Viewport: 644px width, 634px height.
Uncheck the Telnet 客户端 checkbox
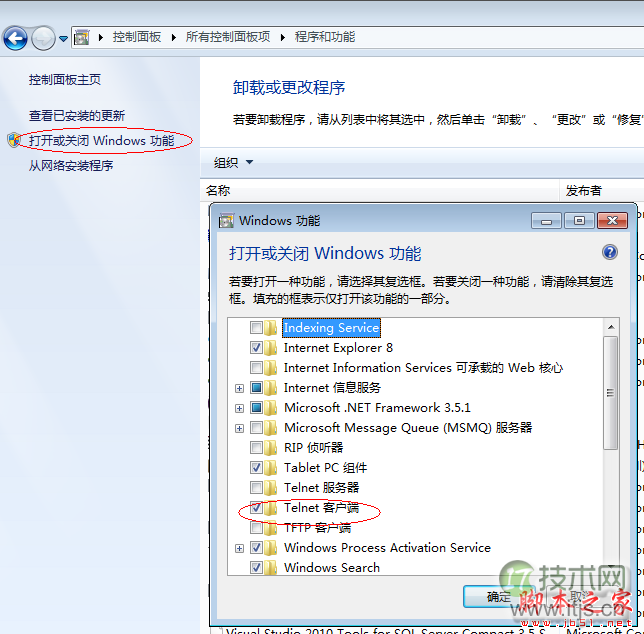(256, 508)
